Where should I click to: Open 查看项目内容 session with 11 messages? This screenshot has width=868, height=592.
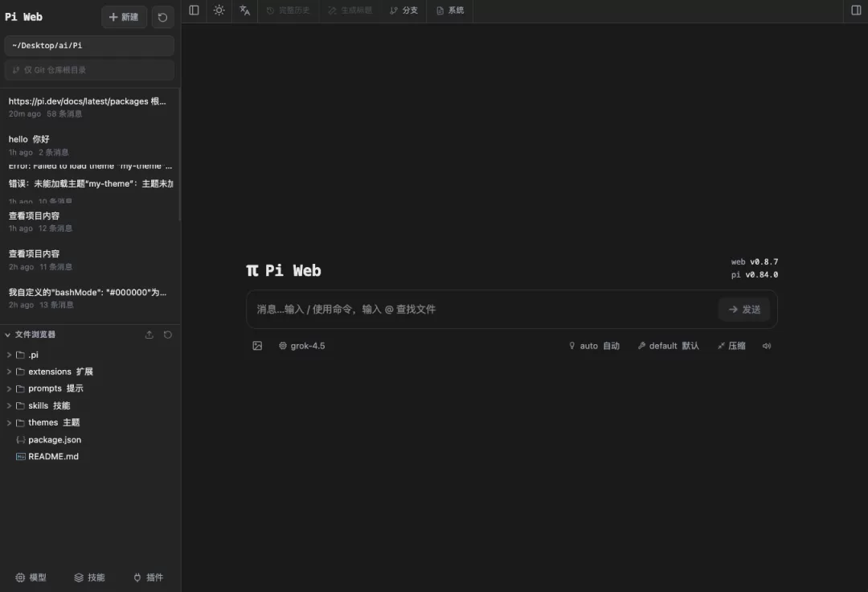click(x=89, y=260)
